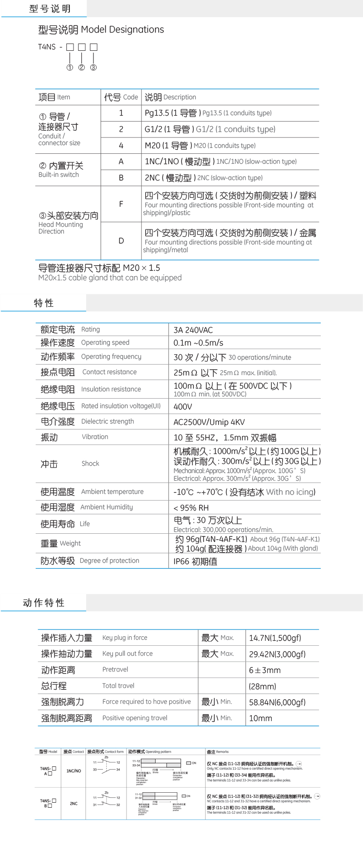This screenshot has height=868, width=363.
Task: Click the '0.1m ~0.5m/s' operating speed value
Action: coord(198,343)
